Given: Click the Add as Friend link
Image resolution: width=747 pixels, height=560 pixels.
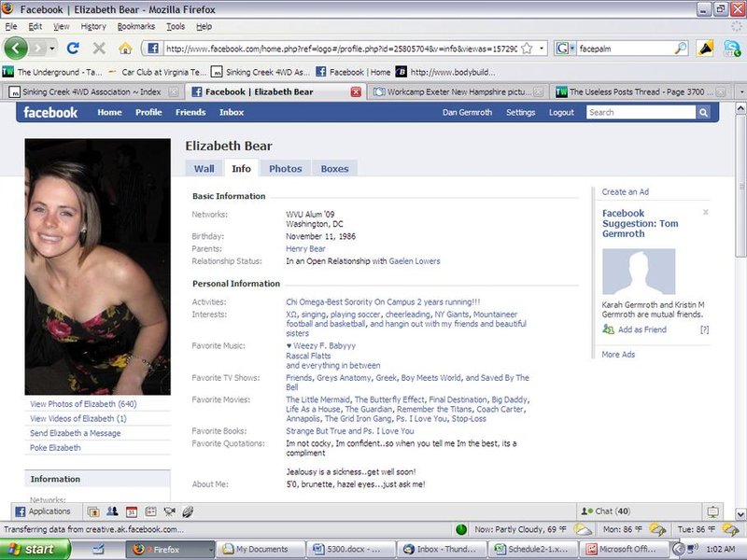Looking at the screenshot, I should [x=641, y=329].
